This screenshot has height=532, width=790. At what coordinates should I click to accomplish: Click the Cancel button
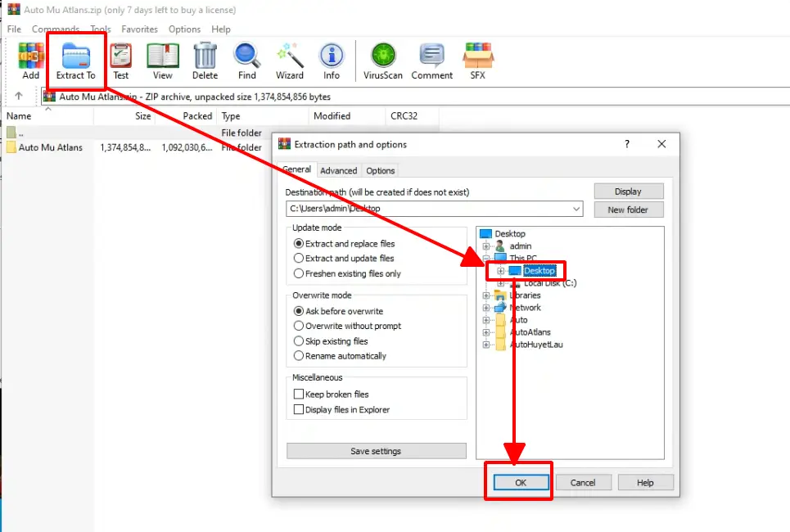(x=583, y=483)
